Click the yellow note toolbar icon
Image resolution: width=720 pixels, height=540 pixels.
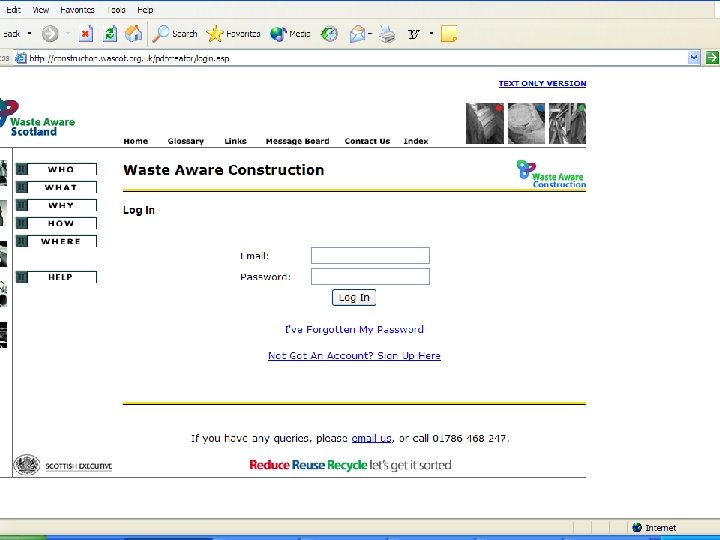(449, 34)
